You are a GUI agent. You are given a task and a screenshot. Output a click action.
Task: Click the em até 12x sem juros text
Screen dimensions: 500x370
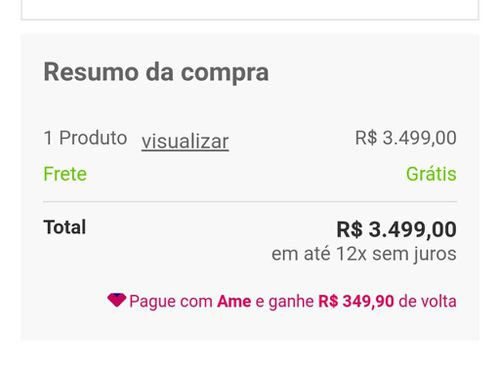(x=364, y=254)
